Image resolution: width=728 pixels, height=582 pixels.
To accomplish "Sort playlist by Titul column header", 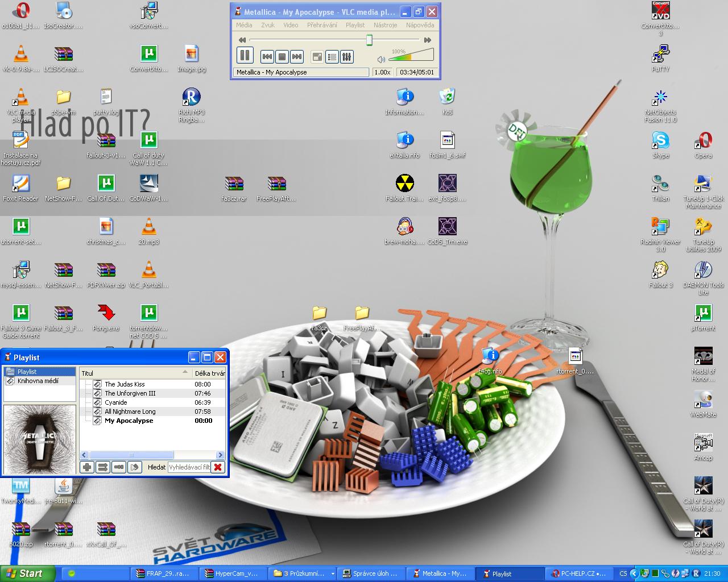I will 135,373.
